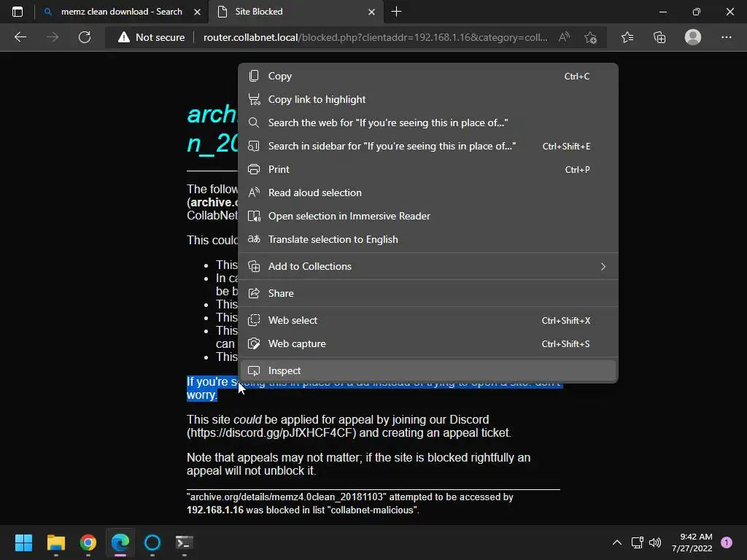Choose Print from context menu
Screen dimensions: 747x560
tap(427, 169)
